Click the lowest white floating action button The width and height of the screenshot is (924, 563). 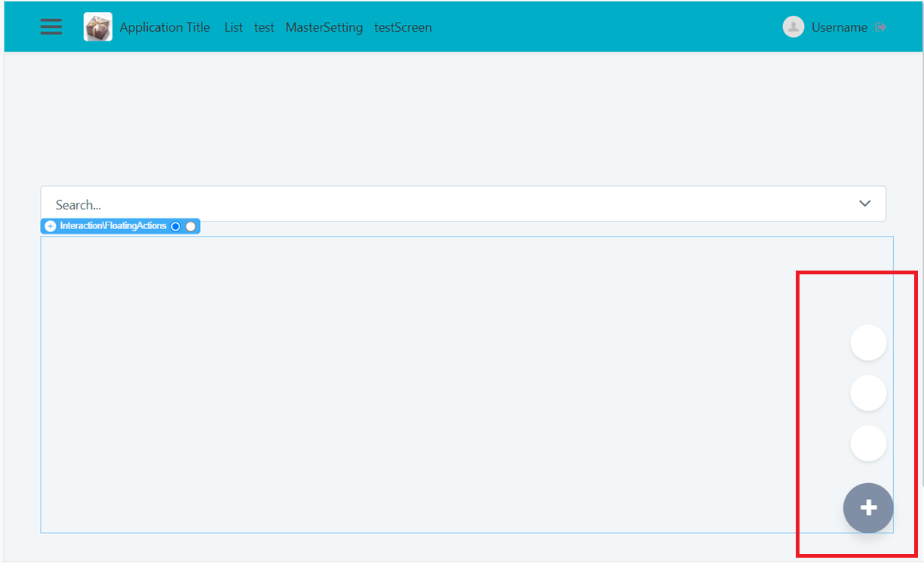pos(868,443)
